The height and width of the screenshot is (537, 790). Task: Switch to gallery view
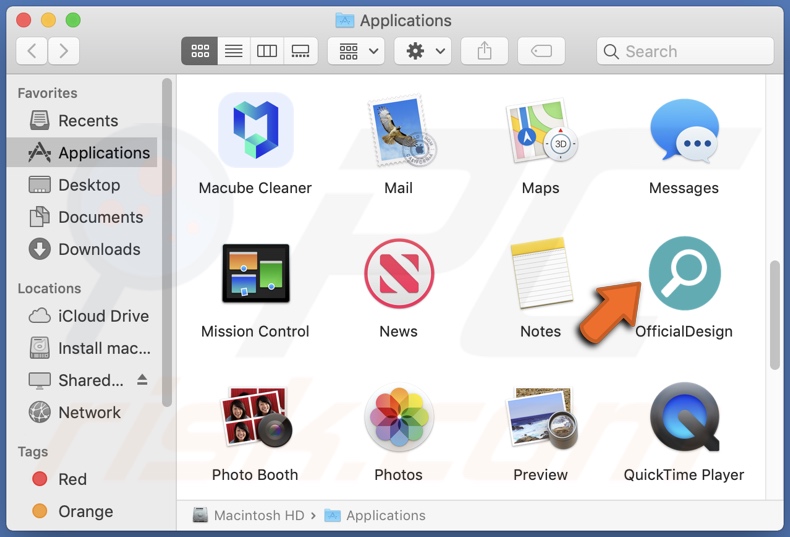pos(301,51)
